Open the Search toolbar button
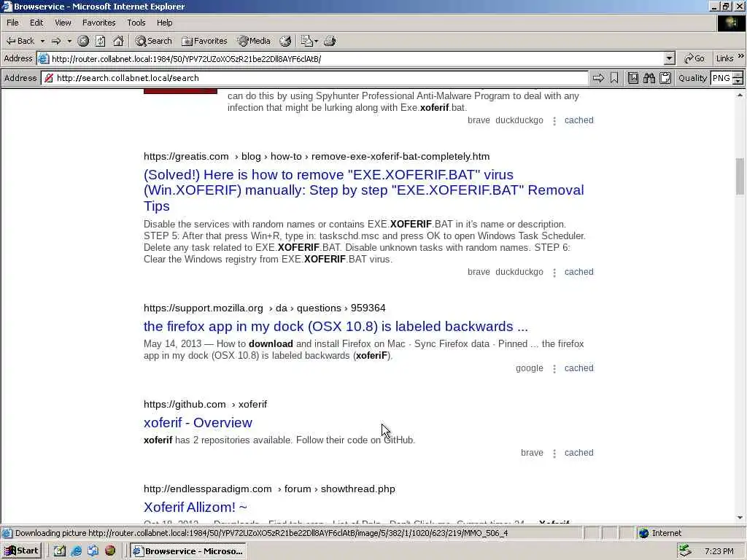This screenshot has height=560, width=747. [x=153, y=41]
